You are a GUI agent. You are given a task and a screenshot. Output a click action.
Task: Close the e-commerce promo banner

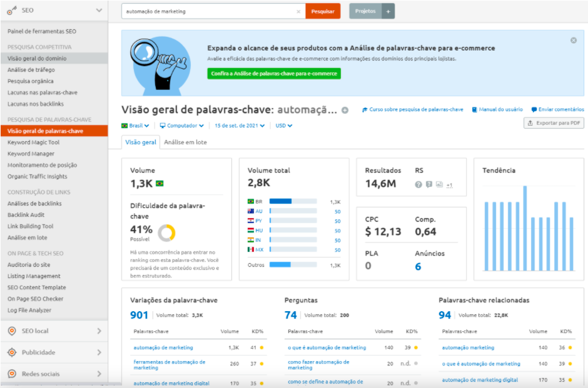click(x=574, y=41)
